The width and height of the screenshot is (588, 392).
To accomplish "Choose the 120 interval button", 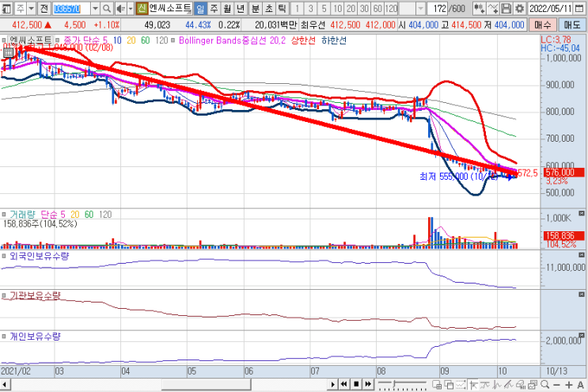I will [x=391, y=8].
